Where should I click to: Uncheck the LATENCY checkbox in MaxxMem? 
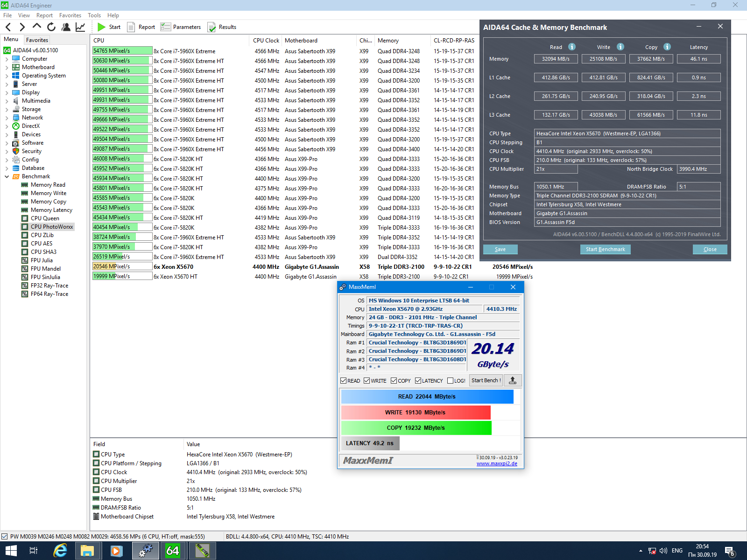pyautogui.click(x=418, y=381)
